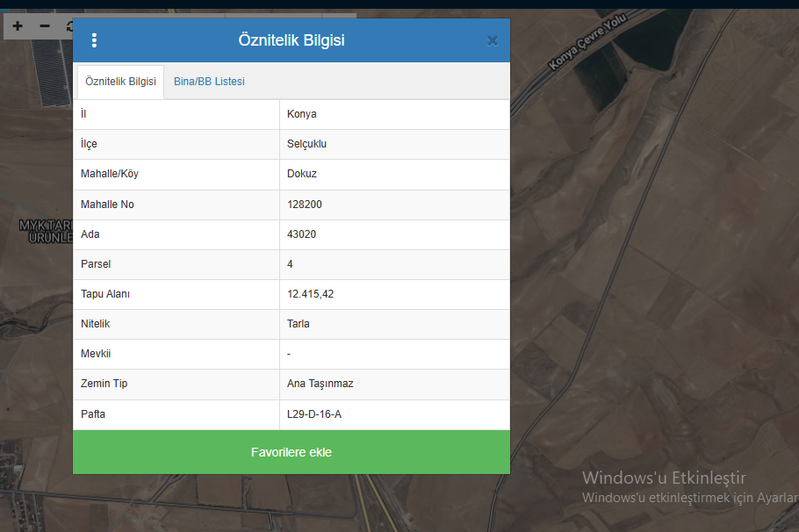This screenshot has height=532, width=799.
Task: Add parcel to favorites with Favorilere ekle
Action: pos(292,452)
